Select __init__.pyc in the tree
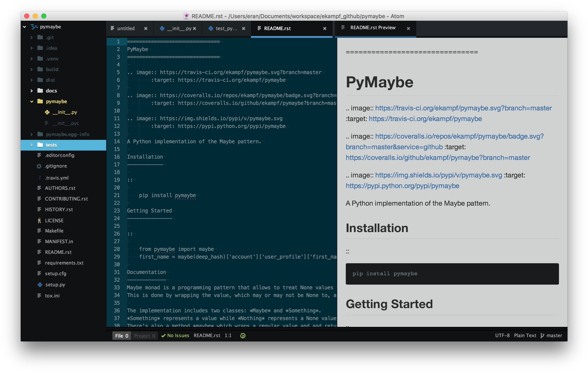Viewport: 588px width, 373px height. pyautogui.click(x=66, y=123)
